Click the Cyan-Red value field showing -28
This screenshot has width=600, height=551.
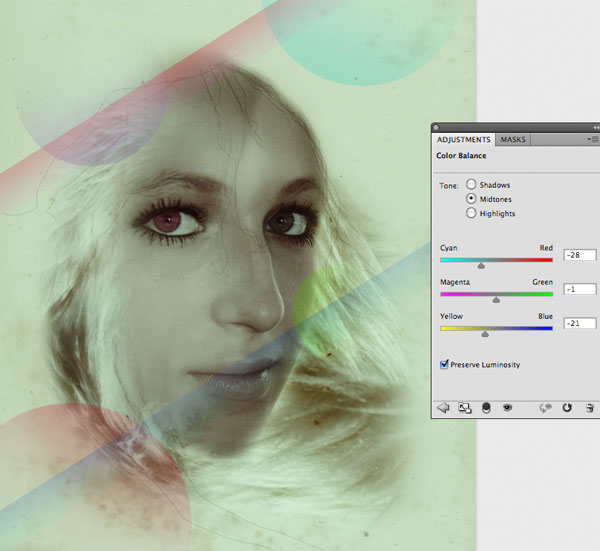580,255
